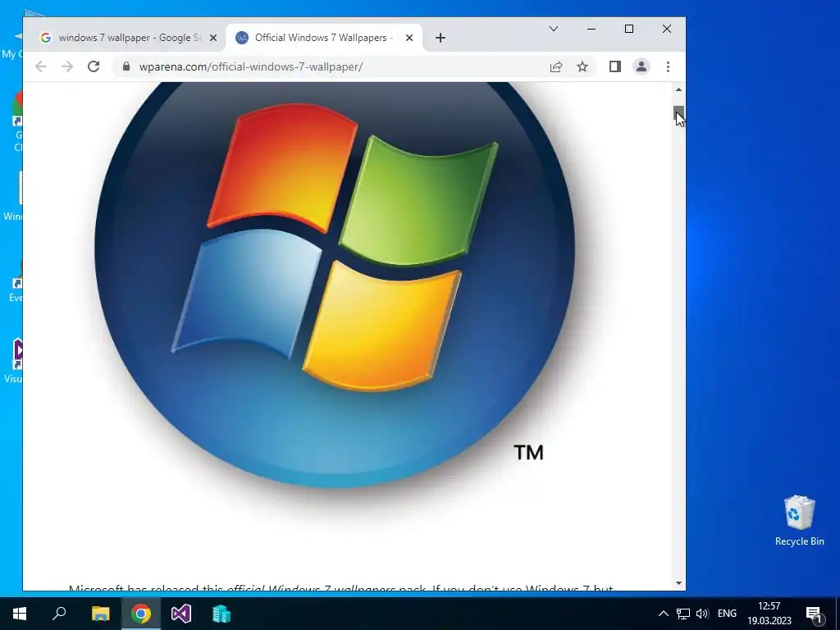The height and width of the screenshot is (630, 840).
Task: Close the Google Search tab
Action: point(213,38)
